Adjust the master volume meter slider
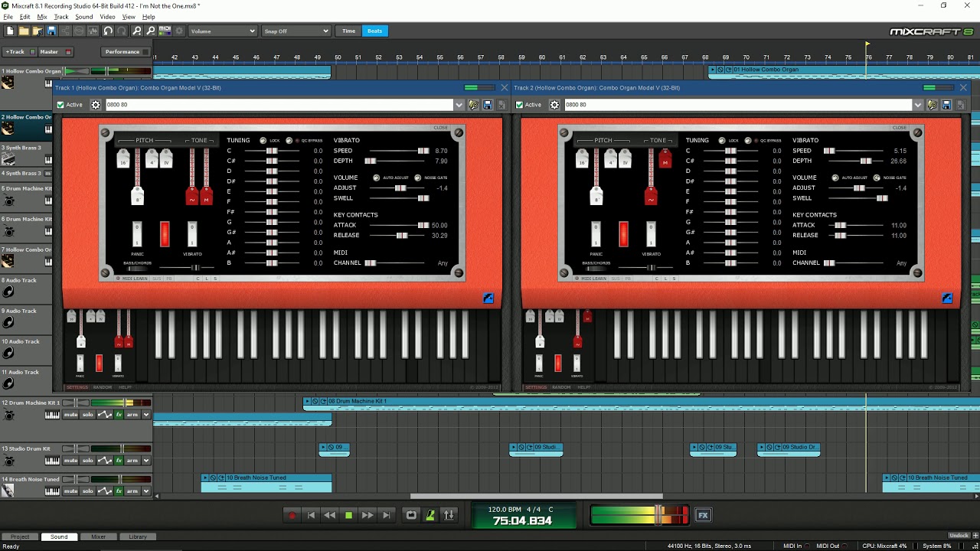This screenshot has height=551, width=980. [x=659, y=515]
